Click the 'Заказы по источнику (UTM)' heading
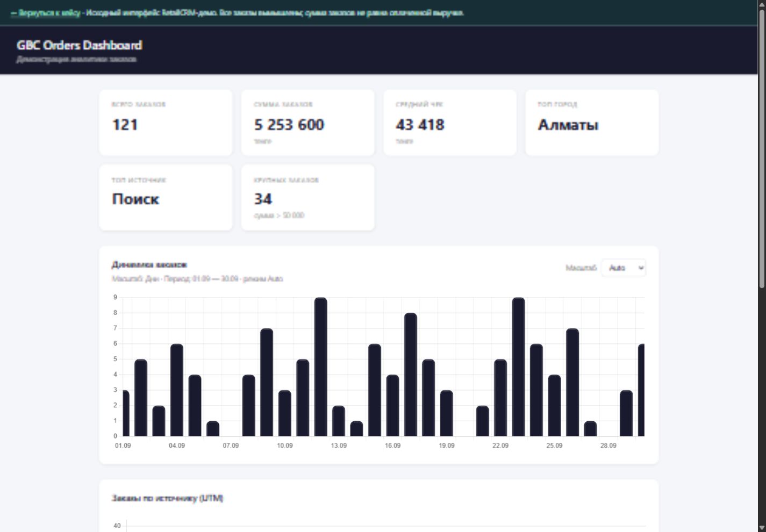The image size is (766, 532). tap(167, 498)
